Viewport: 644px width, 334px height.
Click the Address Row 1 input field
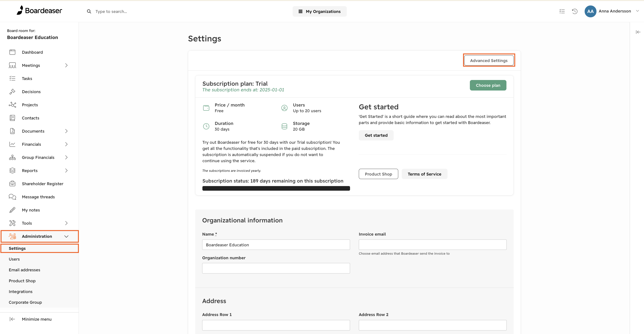(276, 325)
